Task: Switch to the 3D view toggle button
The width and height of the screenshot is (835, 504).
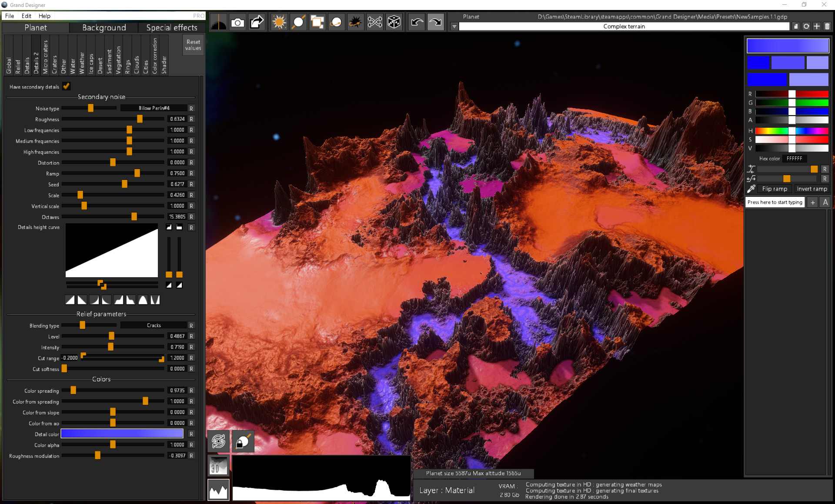Action: [x=218, y=465]
